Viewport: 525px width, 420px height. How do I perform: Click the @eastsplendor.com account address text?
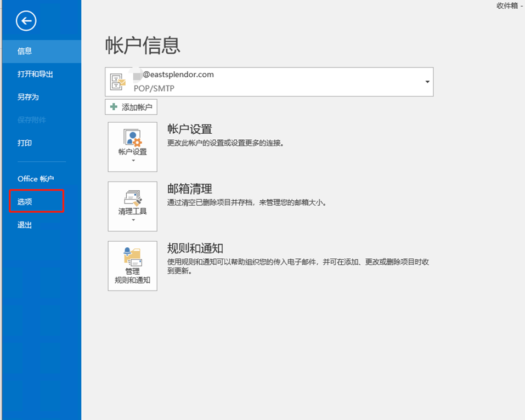point(178,75)
